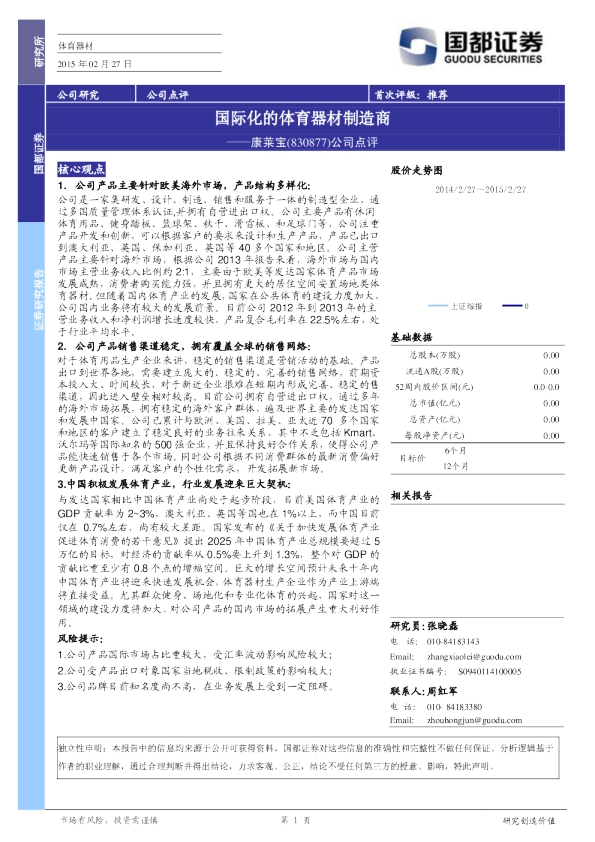Image resolution: width=595 pixels, height=842 pixels.
Task: Click the 相关报告 section heading
Action: (x=411, y=496)
